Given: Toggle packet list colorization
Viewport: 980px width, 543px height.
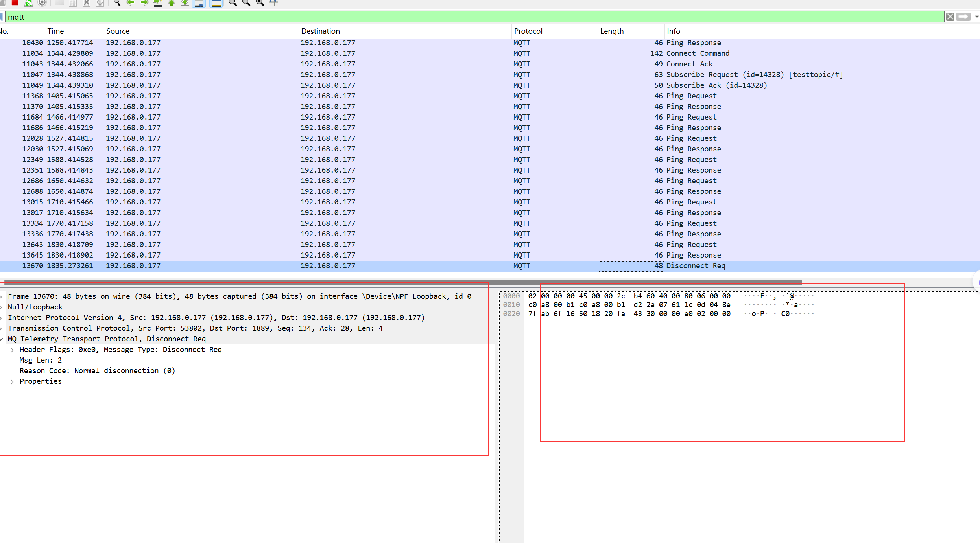Looking at the screenshot, I should [x=216, y=3].
